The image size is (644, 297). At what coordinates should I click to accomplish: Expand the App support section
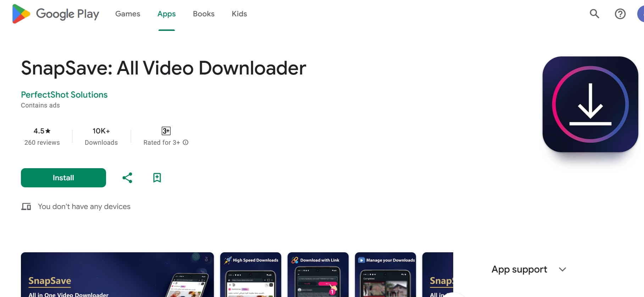[528, 269]
